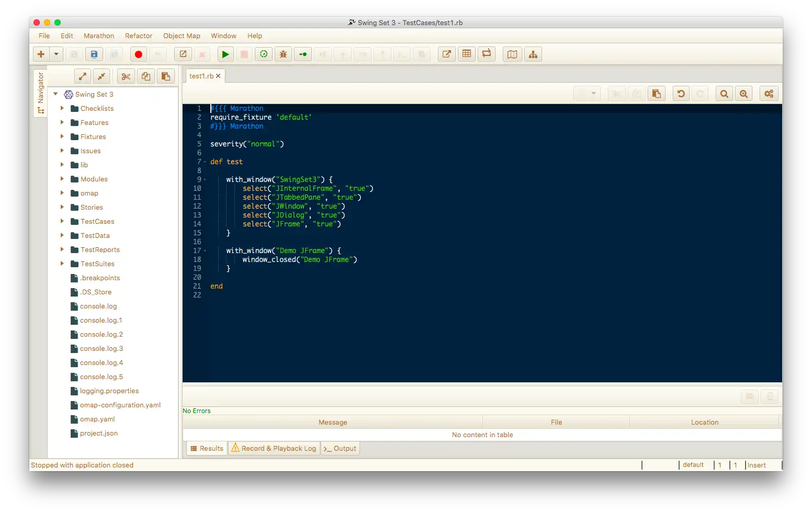Open editor settings gears icon
This screenshot has width=812, height=513.
pyautogui.click(x=769, y=94)
